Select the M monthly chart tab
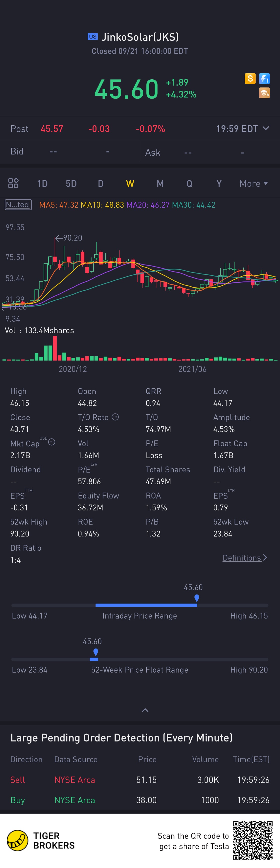The width and height of the screenshot is (280, 868). click(160, 184)
